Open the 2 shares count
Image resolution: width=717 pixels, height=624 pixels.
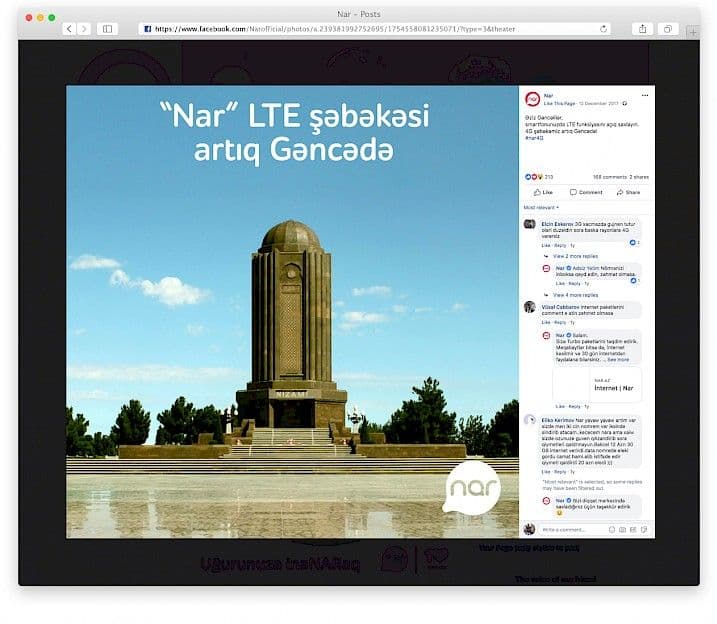[639, 177]
